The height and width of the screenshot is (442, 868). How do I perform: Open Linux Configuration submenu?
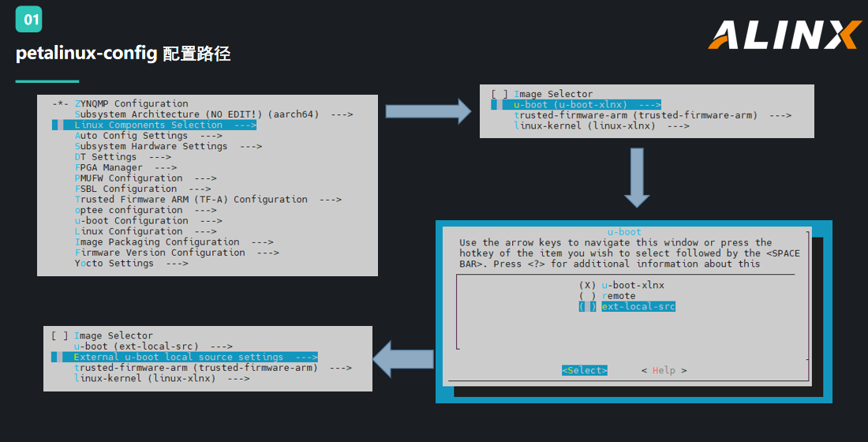tap(146, 231)
